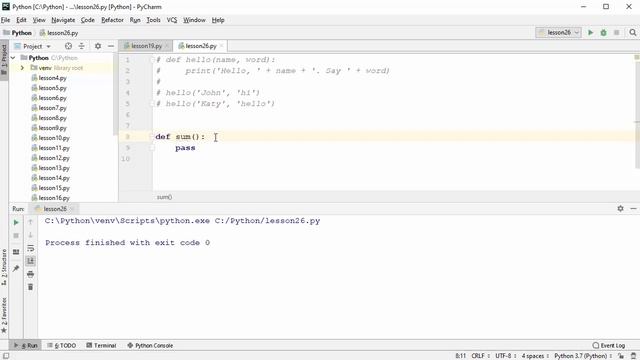640x360 pixels.
Task: Open the Run tool window button at the bottom
Action: tap(25, 345)
